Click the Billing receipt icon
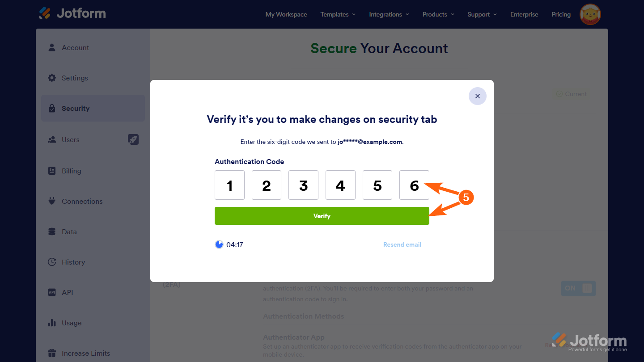The width and height of the screenshot is (644, 362). point(52,171)
